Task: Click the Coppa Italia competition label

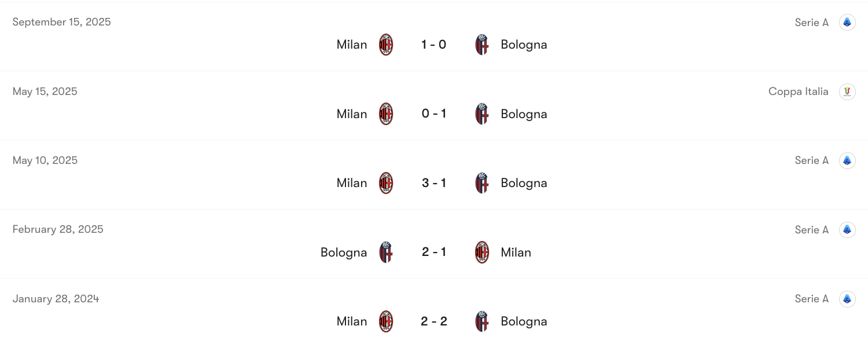Action: [799, 91]
